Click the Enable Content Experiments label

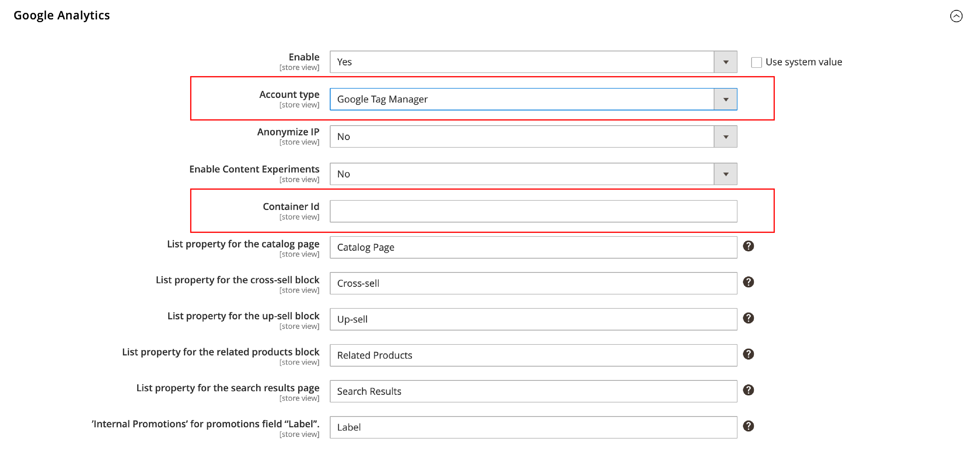(x=254, y=169)
